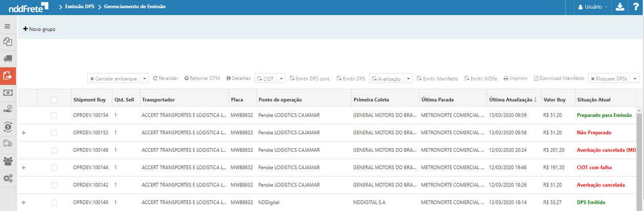Open the hamburger menu in sidebar
Image resolution: width=644 pixels, height=211 pixels.
(8, 26)
